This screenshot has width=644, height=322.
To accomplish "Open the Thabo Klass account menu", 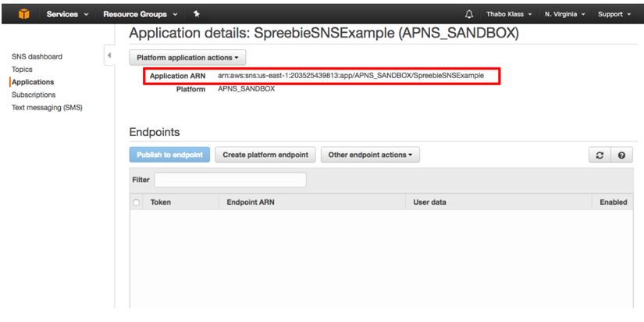I will tap(509, 14).
